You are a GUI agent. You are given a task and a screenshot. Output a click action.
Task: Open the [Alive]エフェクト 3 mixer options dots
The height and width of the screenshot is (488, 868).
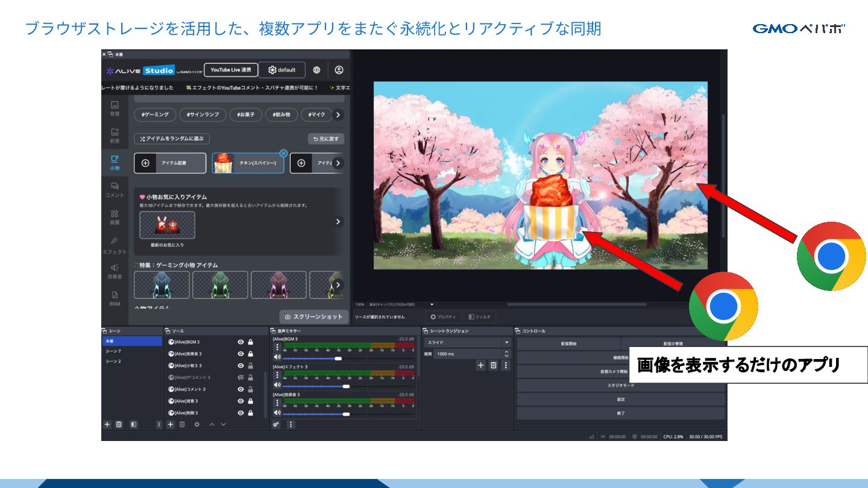pos(277,375)
